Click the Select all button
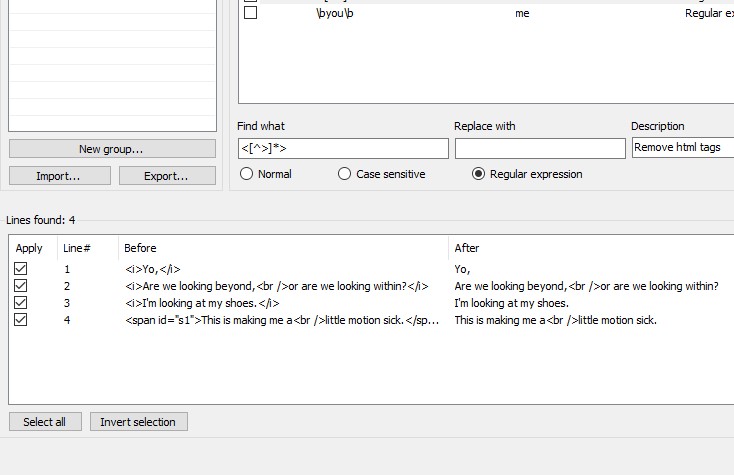The width and height of the screenshot is (734, 475). [x=45, y=422]
